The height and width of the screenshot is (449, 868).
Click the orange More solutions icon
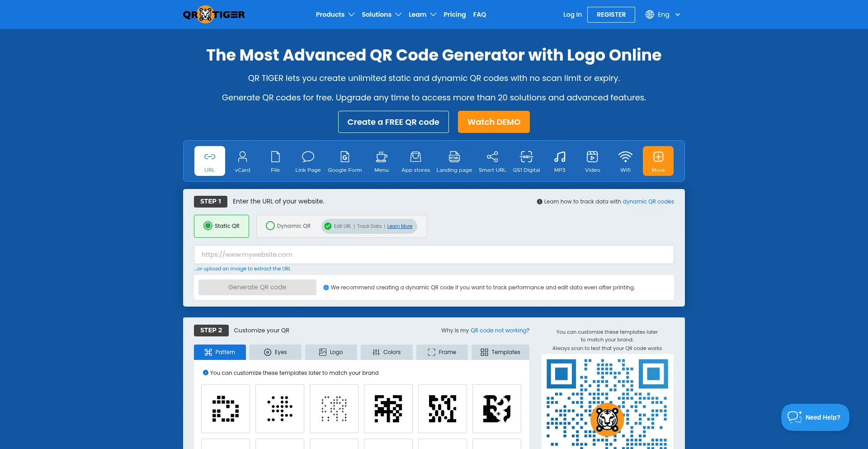click(658, 161)
